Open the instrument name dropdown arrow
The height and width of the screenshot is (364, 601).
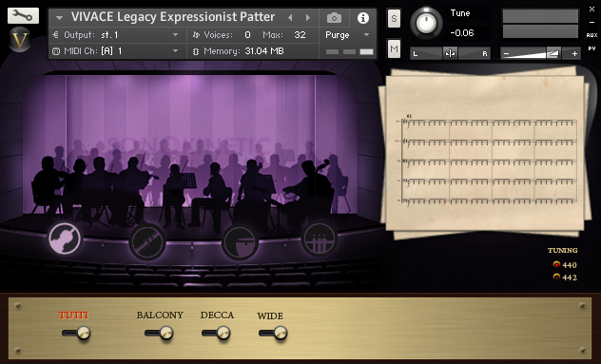[x=59, y=18]
